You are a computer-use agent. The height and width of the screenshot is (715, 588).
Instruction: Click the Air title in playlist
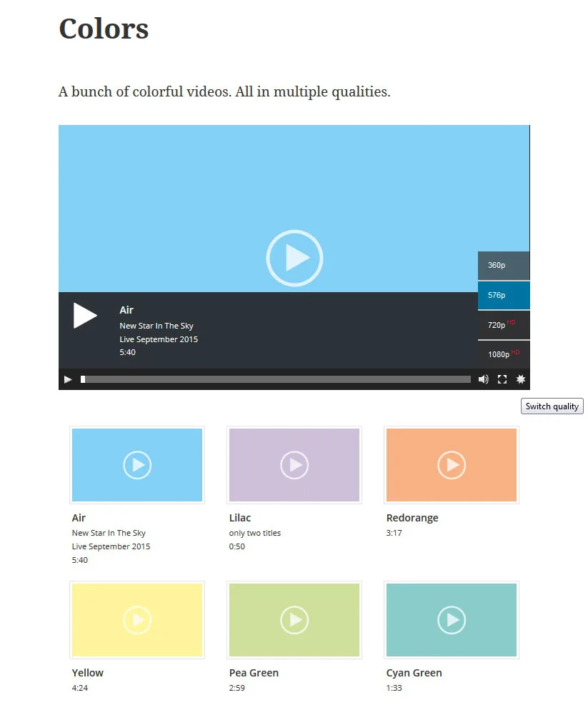79,518
